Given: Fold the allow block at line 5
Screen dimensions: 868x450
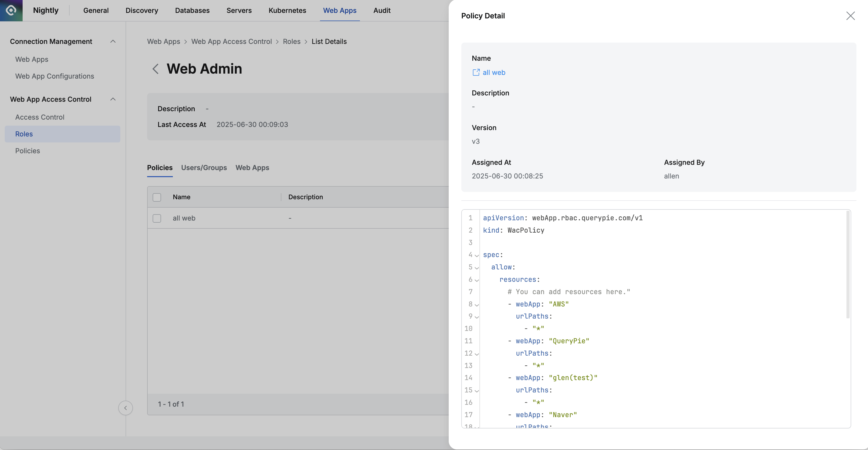Looking at the screenshot, I should (477, 268).
